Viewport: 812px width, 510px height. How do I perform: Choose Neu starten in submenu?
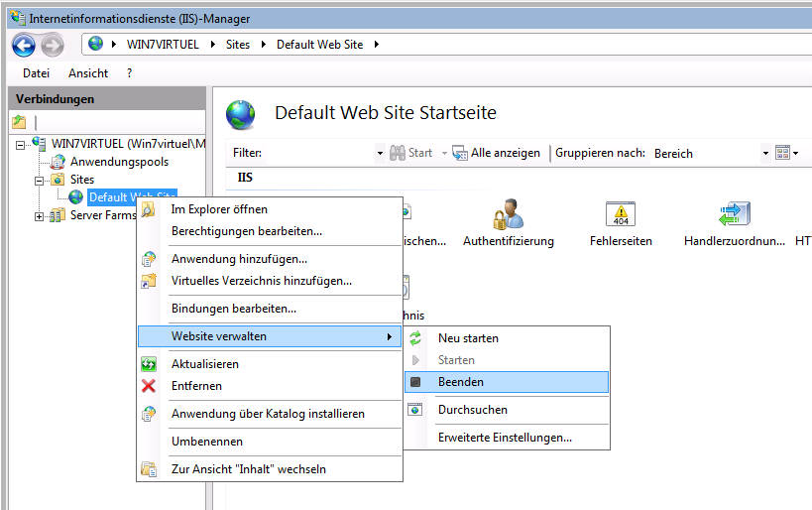[507, 338]
